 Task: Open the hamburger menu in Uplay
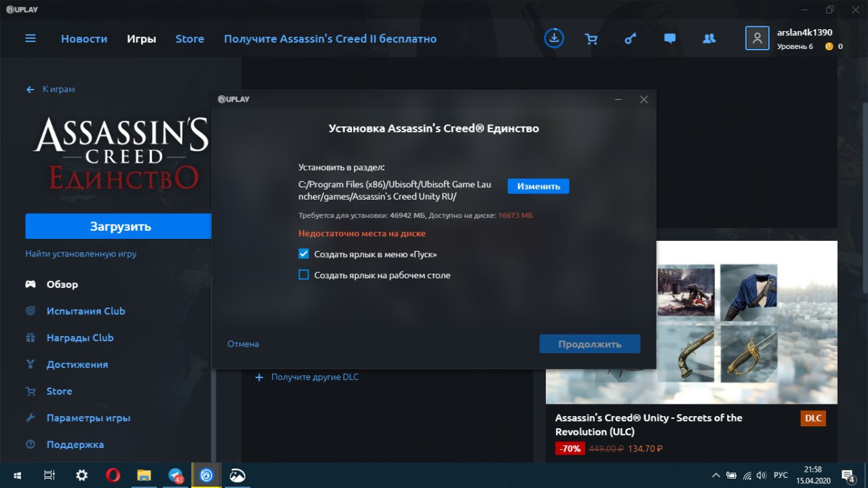point(31,39)
